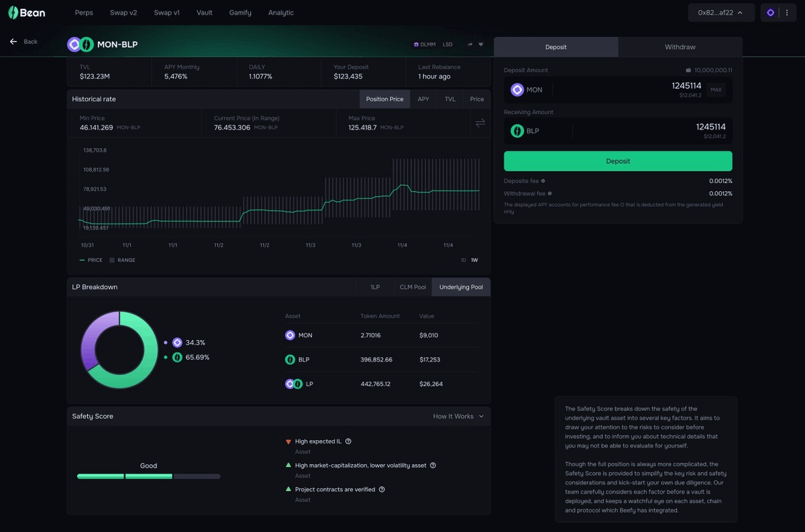The height and width of the screenshot is (532, 805).
Task: Edit the deposit amount 1245114 MON field
Action: coord(618,90)
